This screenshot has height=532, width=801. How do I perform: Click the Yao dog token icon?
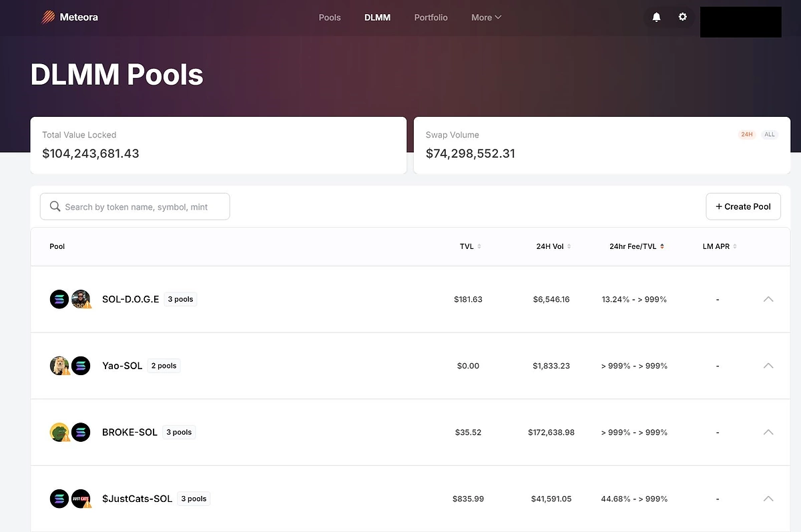(59, 366)
